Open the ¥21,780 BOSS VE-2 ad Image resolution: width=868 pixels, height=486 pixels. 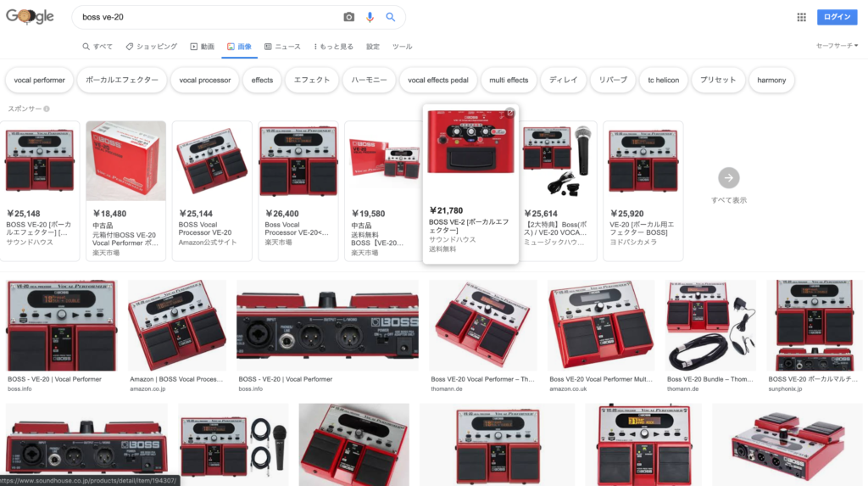470,184
